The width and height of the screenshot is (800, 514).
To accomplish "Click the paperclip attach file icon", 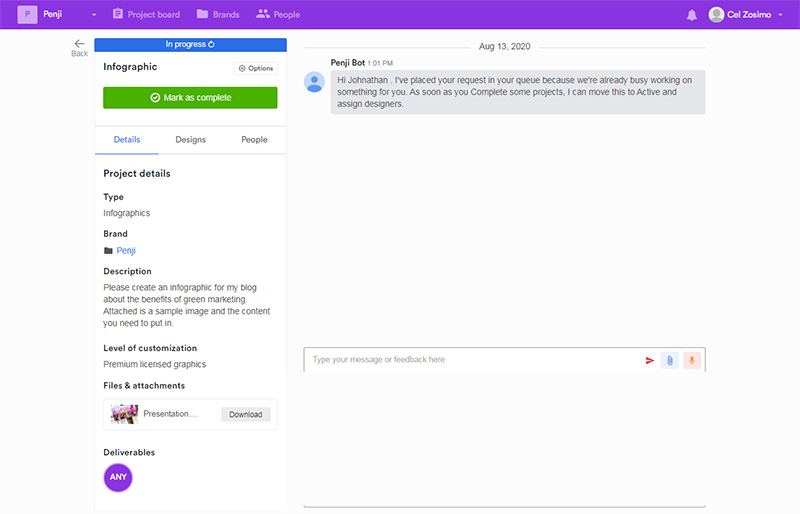I will point(670,360).
